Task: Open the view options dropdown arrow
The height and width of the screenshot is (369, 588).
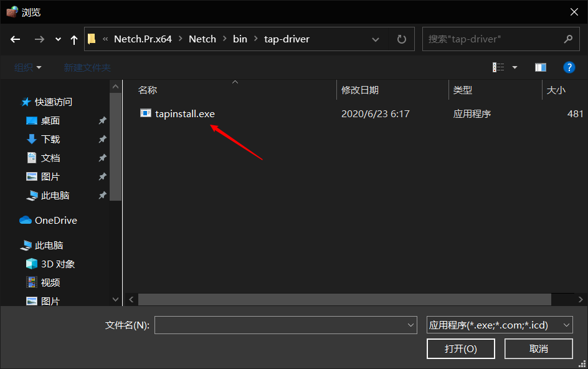Action: (x=514, y=67)
